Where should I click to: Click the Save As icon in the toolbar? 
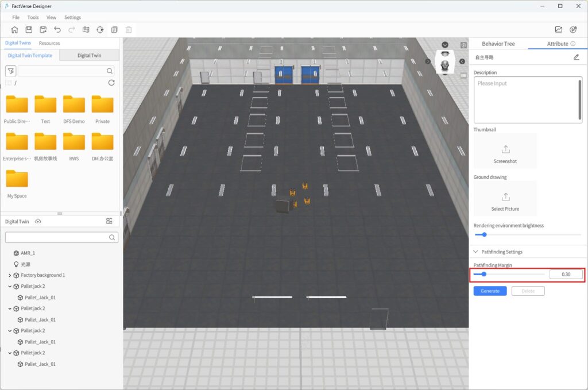tap(43, 30)
